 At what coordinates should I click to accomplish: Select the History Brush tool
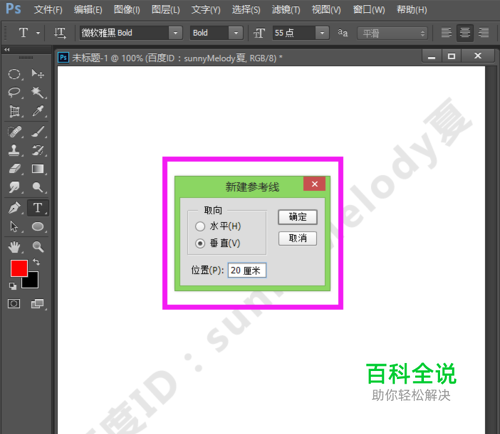click(38, 150)
